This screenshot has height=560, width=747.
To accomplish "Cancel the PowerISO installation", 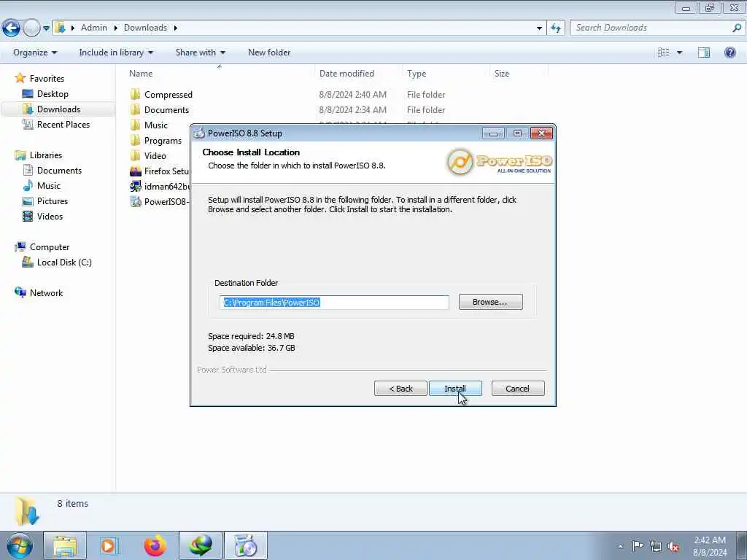I will 518,389.
